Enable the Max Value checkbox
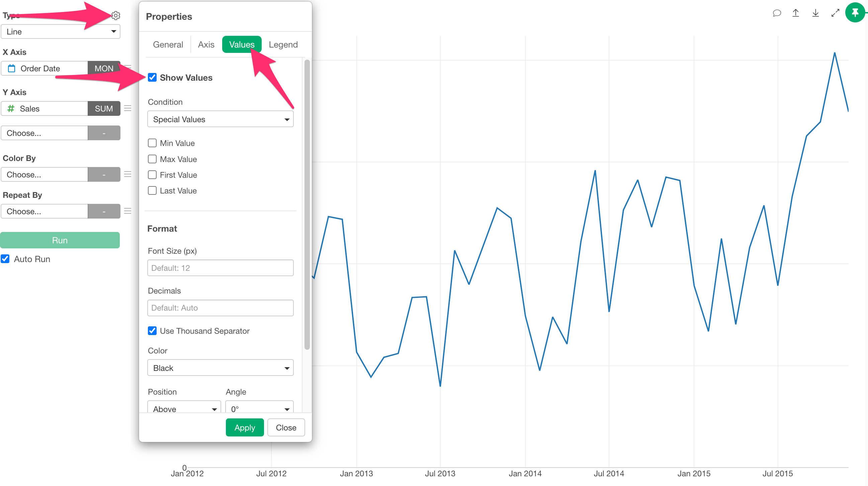The image size is (868, 486). point(152,159)
